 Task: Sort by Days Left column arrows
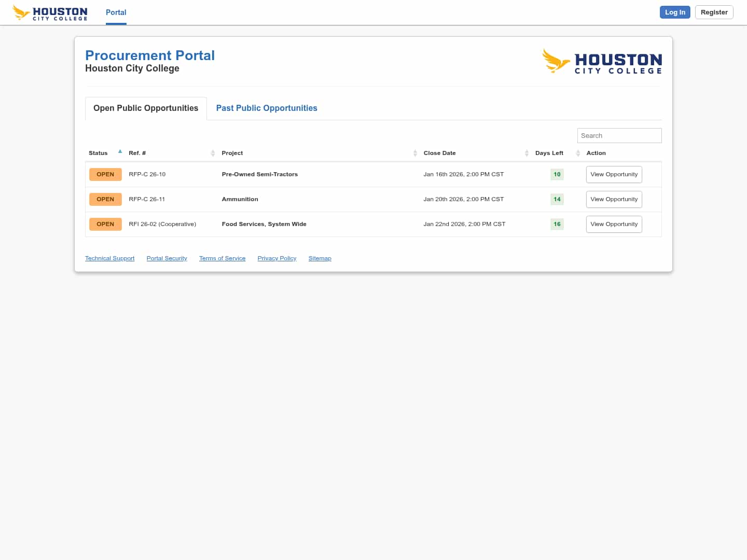pos(577,153)
